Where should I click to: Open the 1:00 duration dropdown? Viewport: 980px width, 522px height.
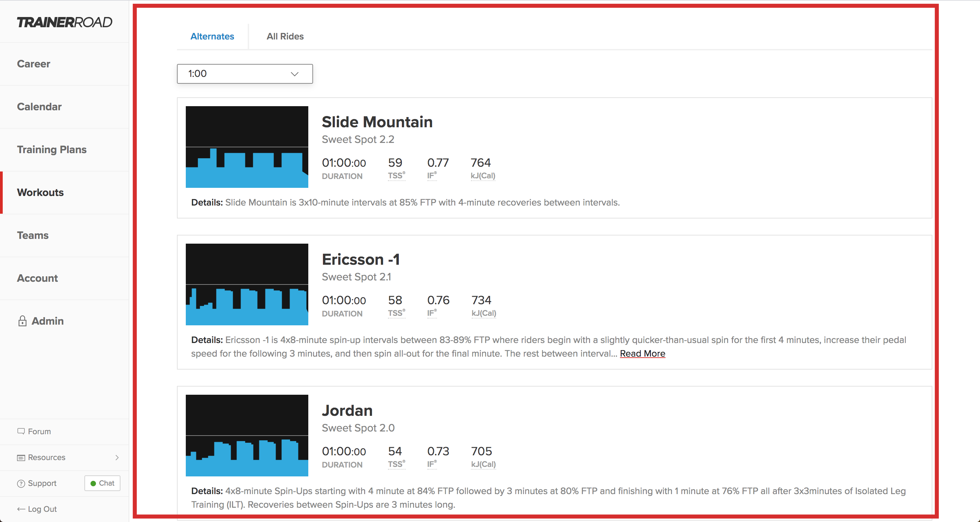pyautogui.click(x=245, y=74)
